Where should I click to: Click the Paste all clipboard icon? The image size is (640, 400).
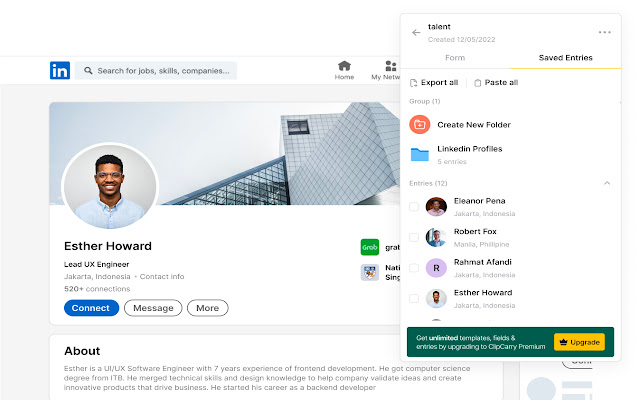click(x=478, y=83)
